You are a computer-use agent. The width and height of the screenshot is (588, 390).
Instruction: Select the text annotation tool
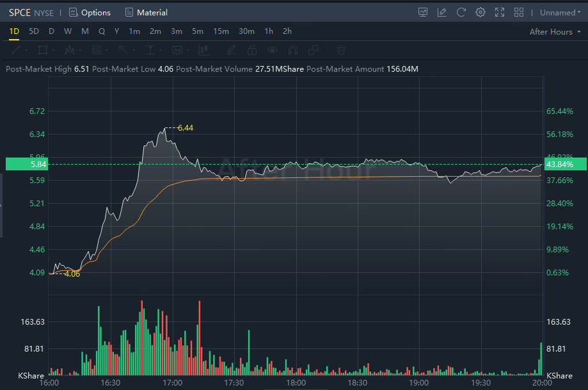coord(177,50)
